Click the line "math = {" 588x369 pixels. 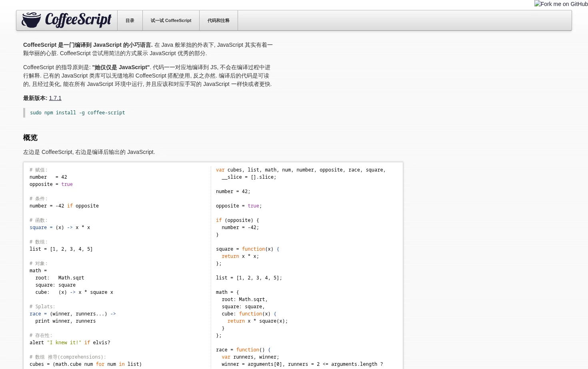click(228, 292)
